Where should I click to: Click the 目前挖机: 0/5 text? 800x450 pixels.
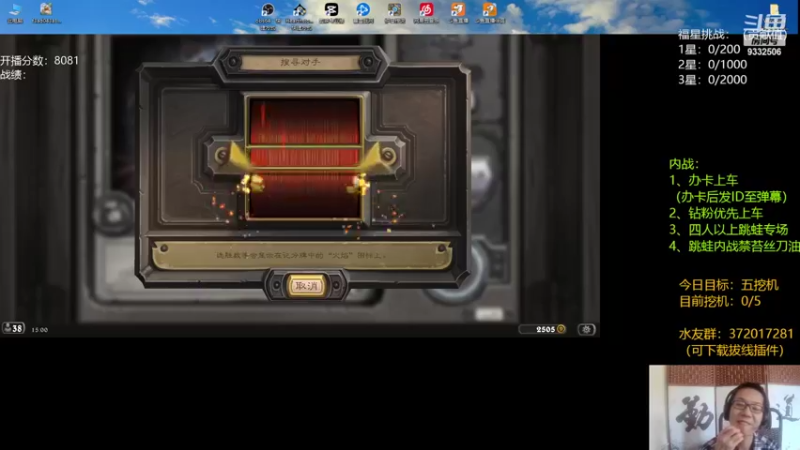719,301
